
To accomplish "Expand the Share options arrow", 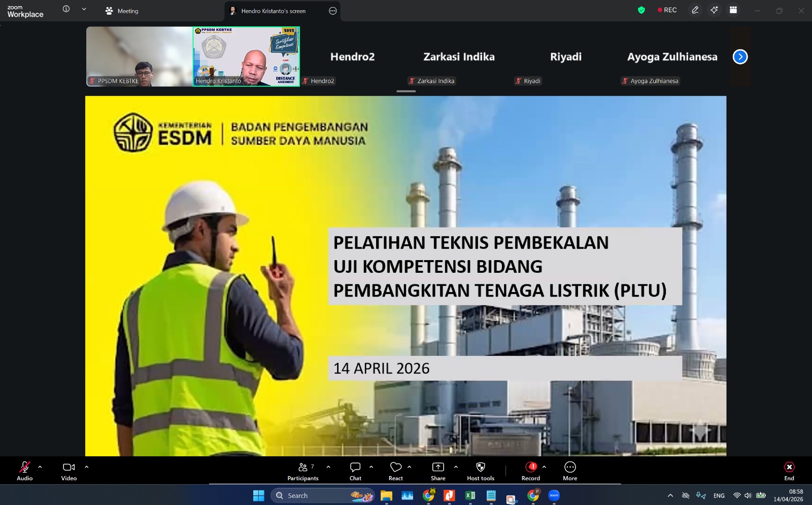I will pos(456,467).
